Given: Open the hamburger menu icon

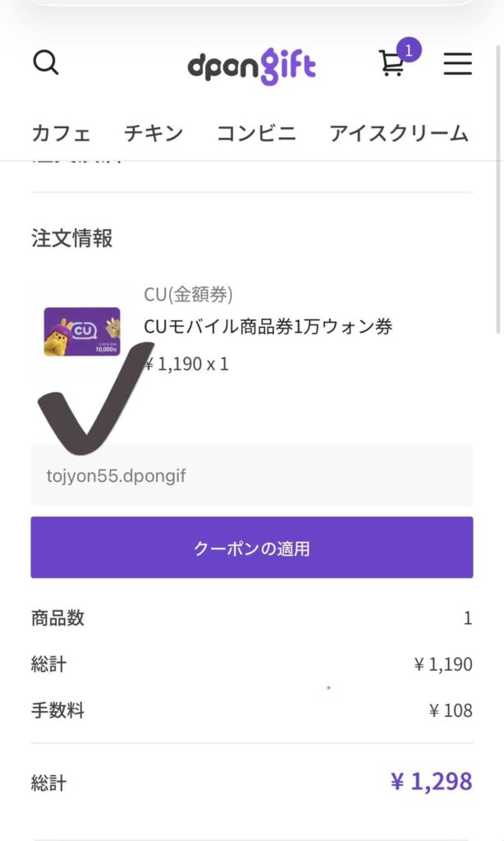Looking at the screenshot, I should pos(457,64).
